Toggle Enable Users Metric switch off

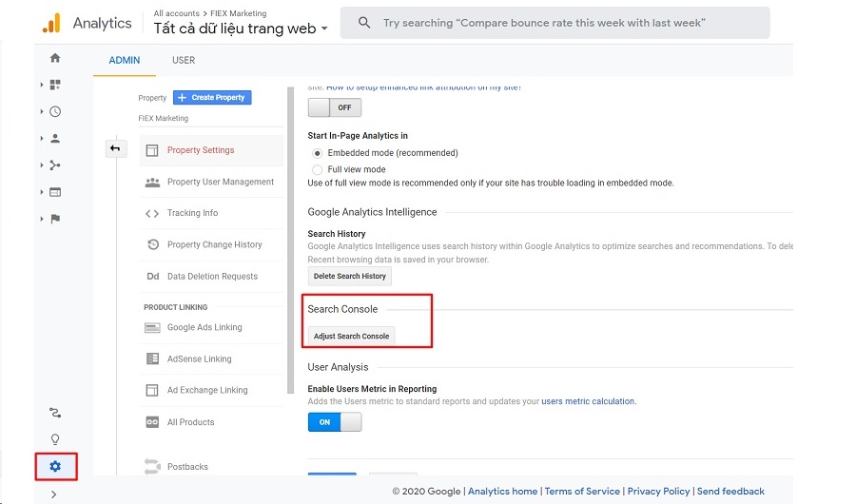point(335,422)
